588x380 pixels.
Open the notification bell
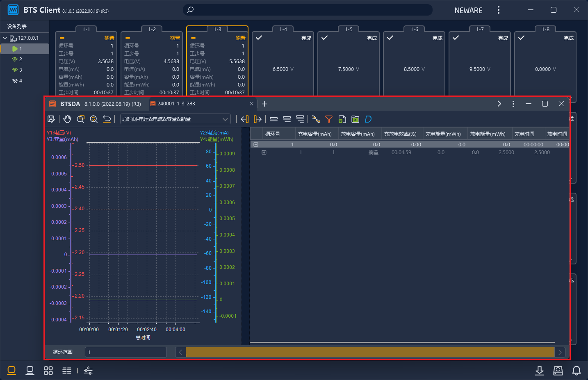pos(577,371)
